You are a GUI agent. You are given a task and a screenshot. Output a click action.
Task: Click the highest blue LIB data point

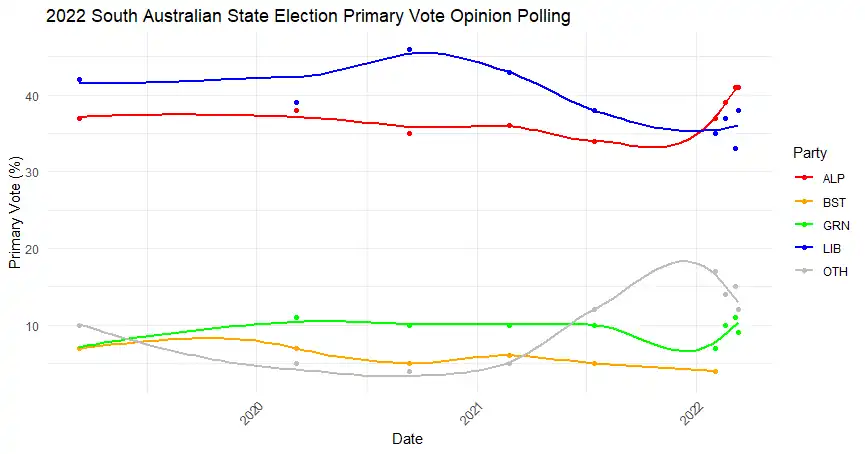point(410,49)
